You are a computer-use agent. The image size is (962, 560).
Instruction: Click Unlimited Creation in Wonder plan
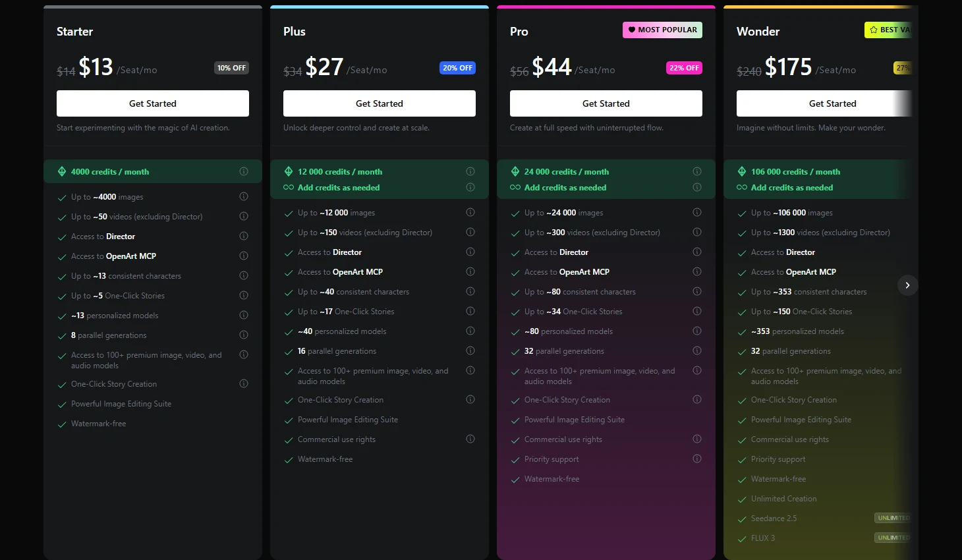coord(783,499)
